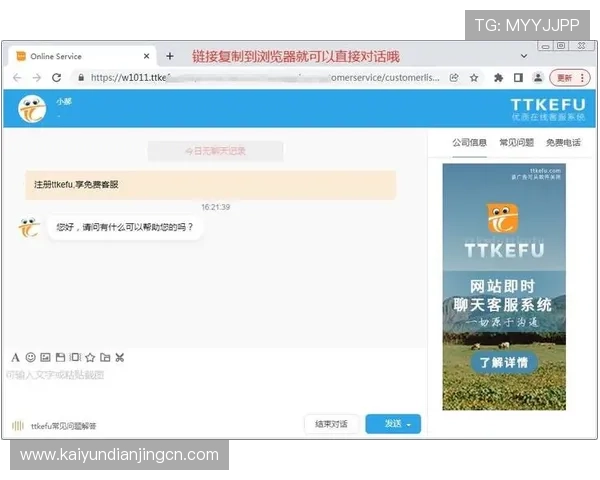Expand the 发送 button dropdown arrow
The image size is (600, 480).
point(409,424)
